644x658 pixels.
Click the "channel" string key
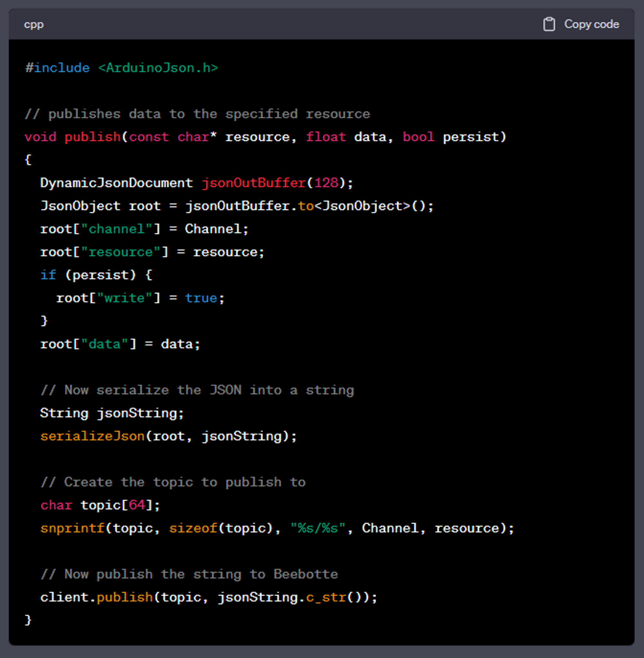(116, 229)
